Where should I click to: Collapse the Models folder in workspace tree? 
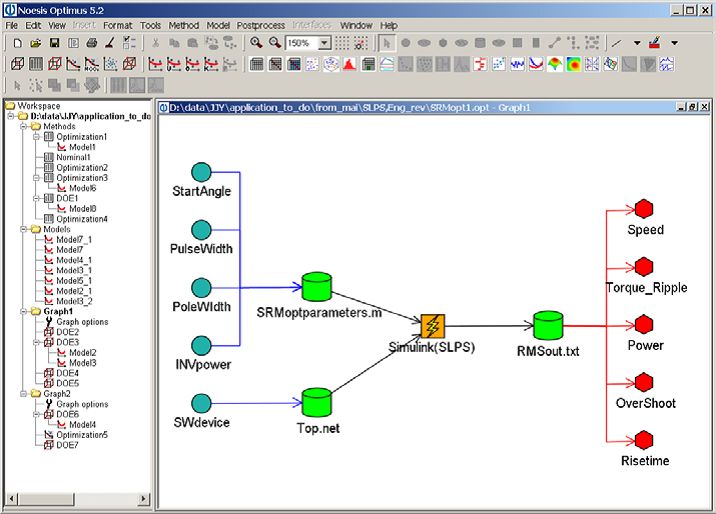pyautogui.click(x=23, y=229)
